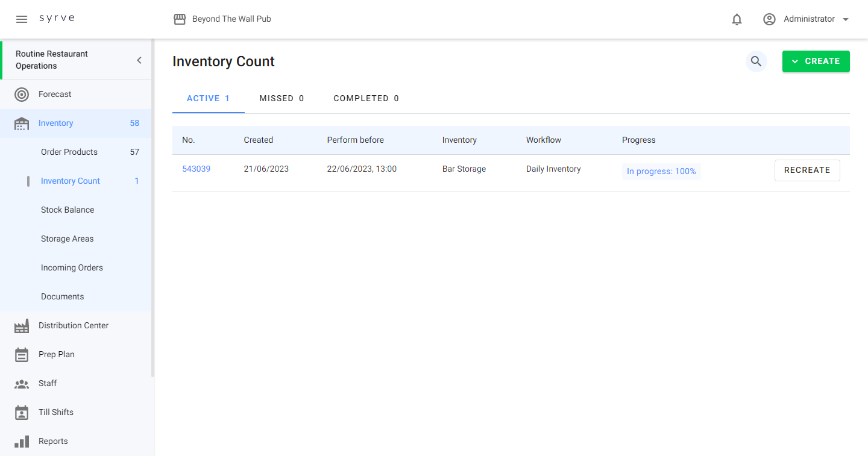This screenshot has width=868, height=456.
Task: Collapse the Routine Restaurant Operations sidebar
Action: pyautogui.click(x=139, y=60)
